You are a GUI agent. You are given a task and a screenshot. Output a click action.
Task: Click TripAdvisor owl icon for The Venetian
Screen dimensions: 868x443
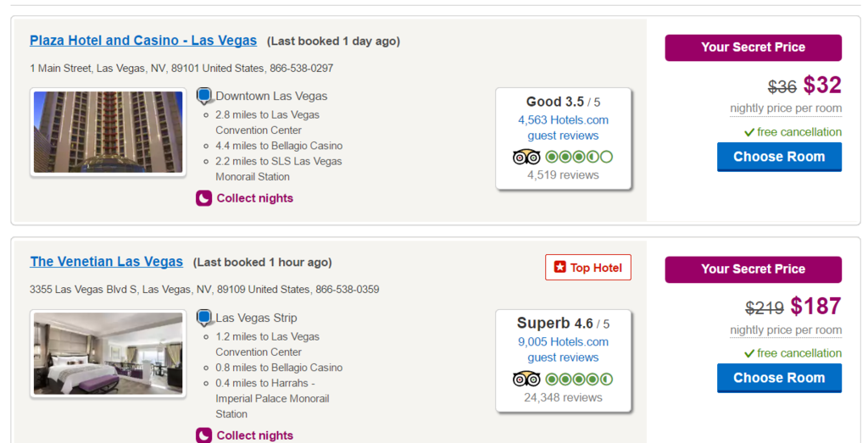click(x=526, y=379)
